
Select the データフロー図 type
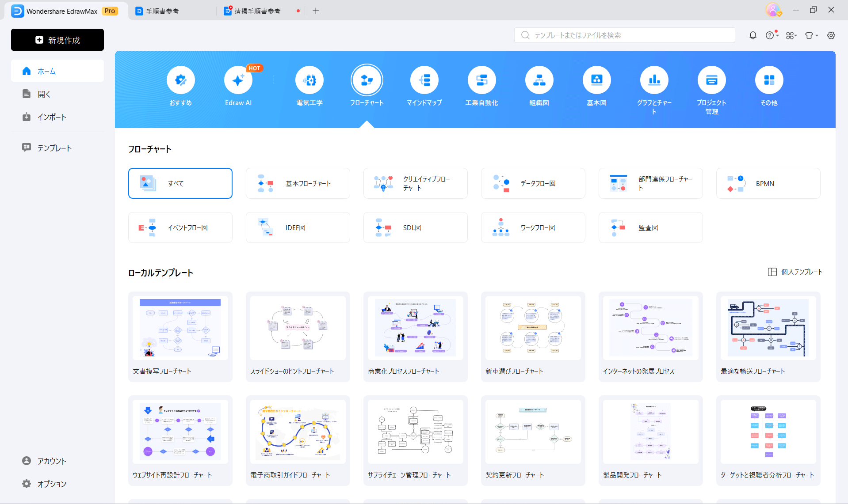[533, 183]
